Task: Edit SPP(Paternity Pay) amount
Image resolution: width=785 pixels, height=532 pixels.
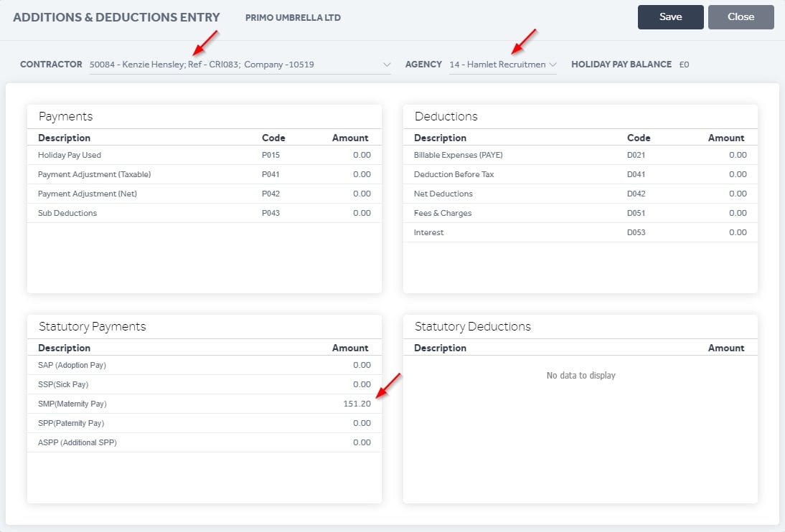Action: pos(362,424)
